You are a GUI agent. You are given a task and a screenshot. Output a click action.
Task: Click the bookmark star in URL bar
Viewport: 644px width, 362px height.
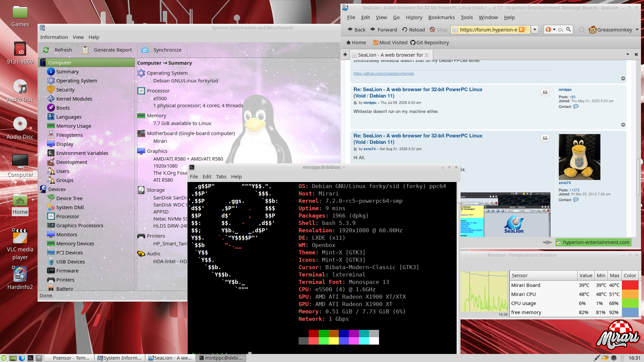(x=527, y=29)
